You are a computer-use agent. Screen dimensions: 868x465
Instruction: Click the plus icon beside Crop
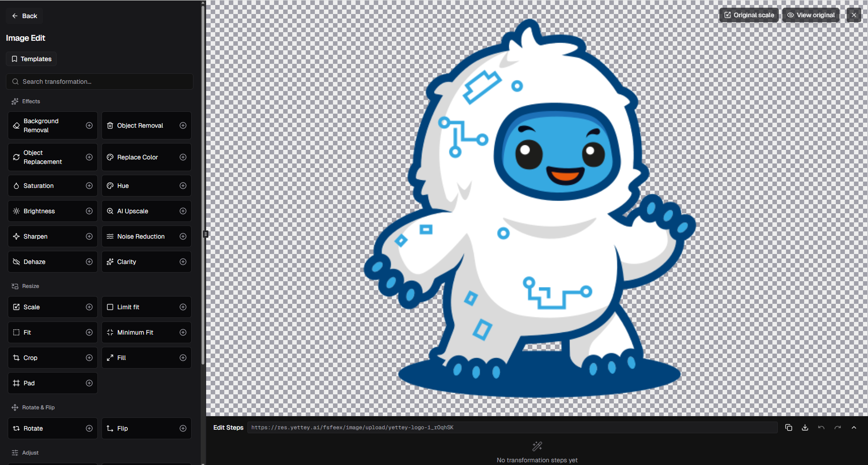[x=89, y=358]
